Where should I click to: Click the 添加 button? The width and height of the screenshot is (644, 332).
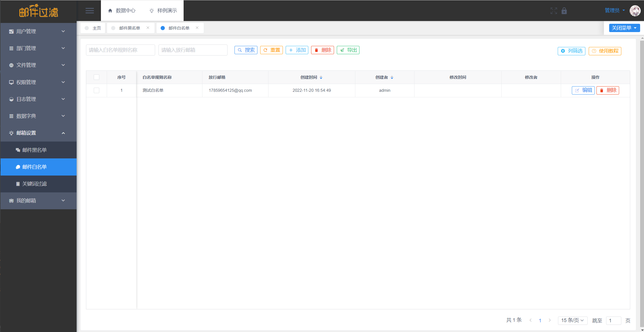point(297,50)
